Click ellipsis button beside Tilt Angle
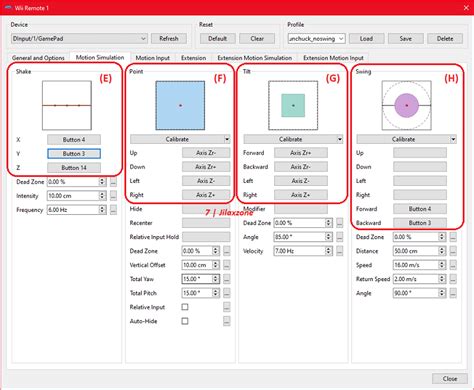The image size is (474, 390). tap(340, 237)
